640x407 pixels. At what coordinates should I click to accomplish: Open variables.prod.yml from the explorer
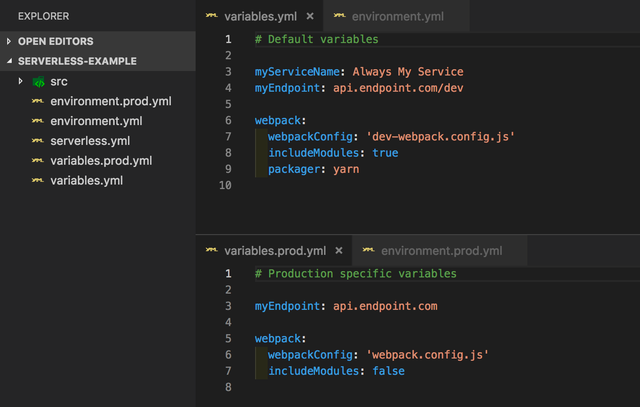[x=101, y=161]
